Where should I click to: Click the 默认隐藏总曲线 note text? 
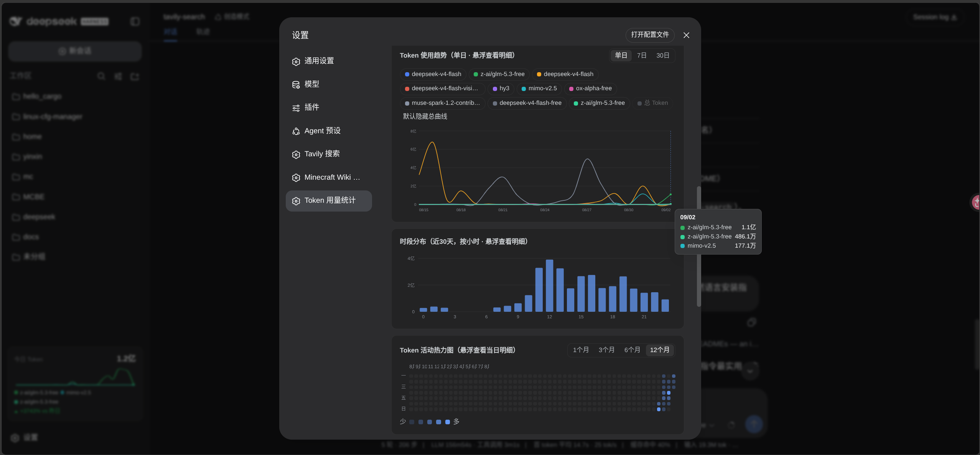click(x=425, y=116)
